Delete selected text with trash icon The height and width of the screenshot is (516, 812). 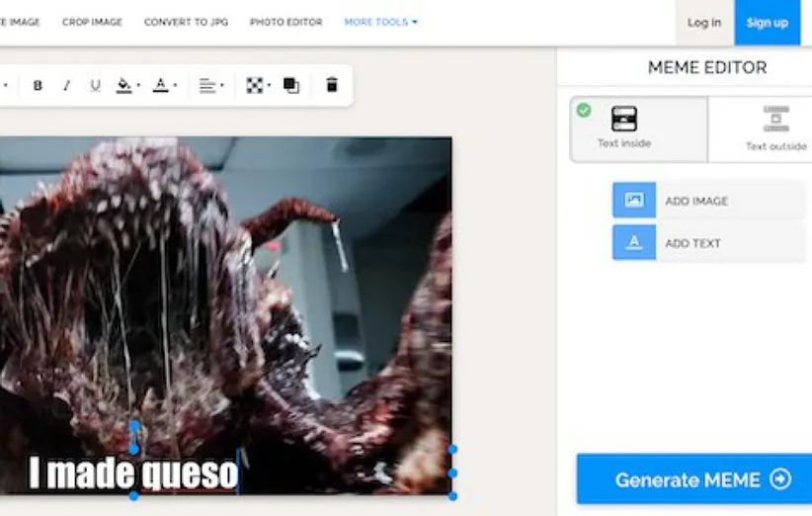coord(332,86)
